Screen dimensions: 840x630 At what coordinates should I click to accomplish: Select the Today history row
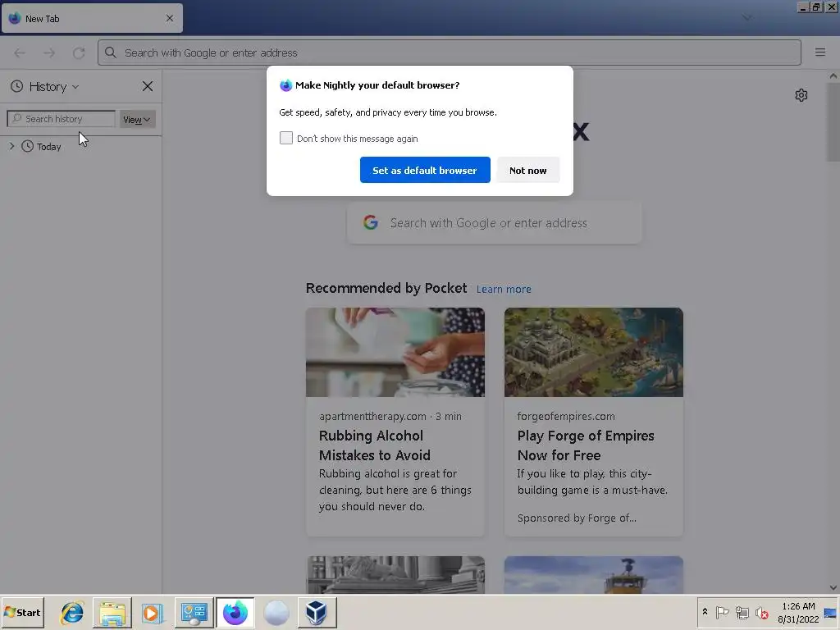tap(80, 146)
